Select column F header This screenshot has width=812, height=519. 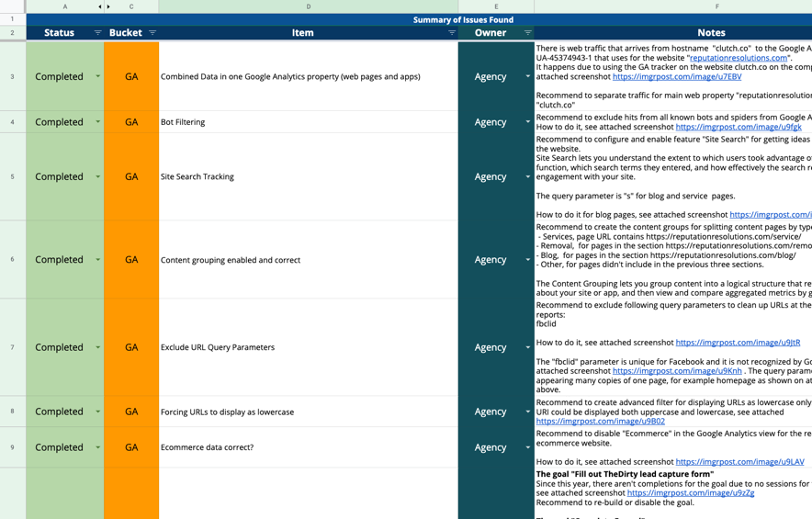(x=673, y=6)
